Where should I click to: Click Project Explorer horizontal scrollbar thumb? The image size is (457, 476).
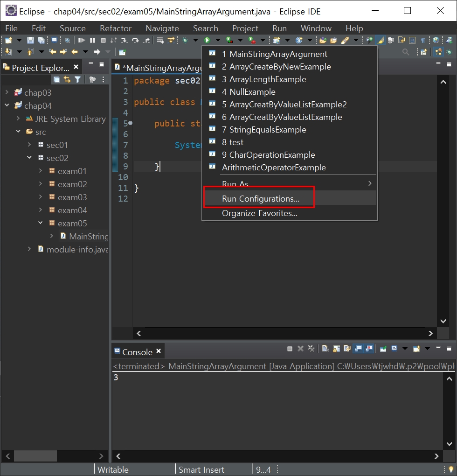35,455
